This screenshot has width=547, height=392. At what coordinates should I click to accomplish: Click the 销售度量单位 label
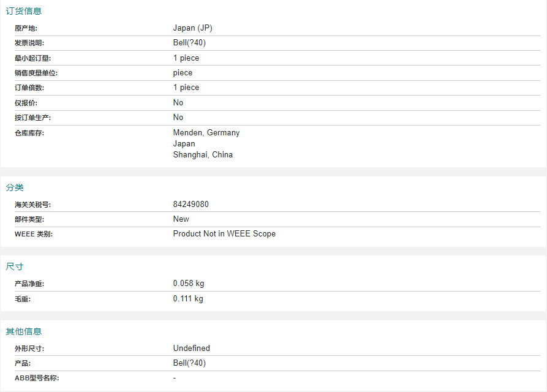point(36,73)
